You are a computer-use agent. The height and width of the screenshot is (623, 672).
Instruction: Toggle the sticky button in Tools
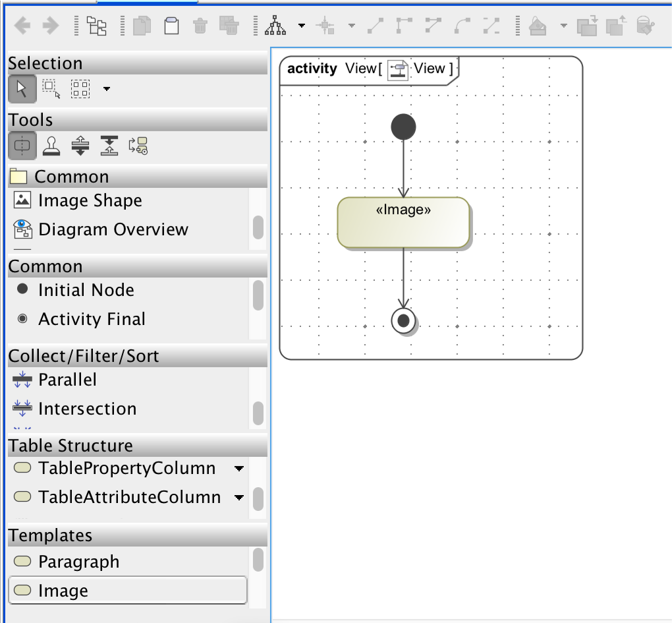[x=22, y=146]
